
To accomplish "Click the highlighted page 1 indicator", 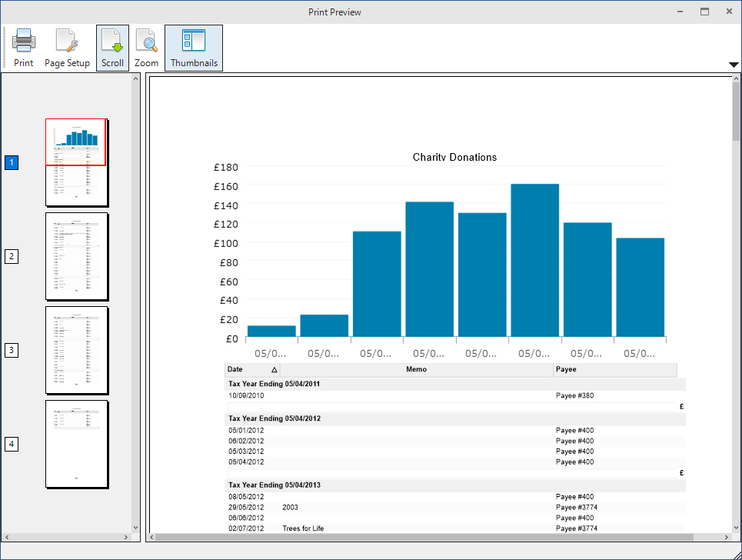I will click(x=12, y=162).
